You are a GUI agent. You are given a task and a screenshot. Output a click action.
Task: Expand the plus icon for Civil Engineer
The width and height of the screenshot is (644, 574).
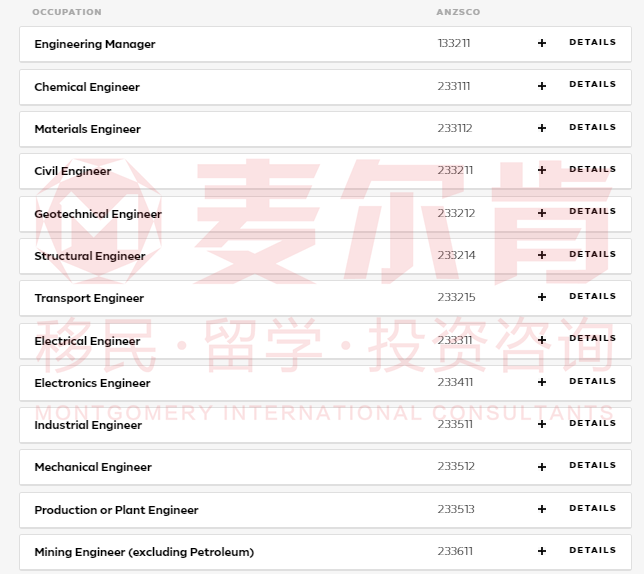(542, 170)
